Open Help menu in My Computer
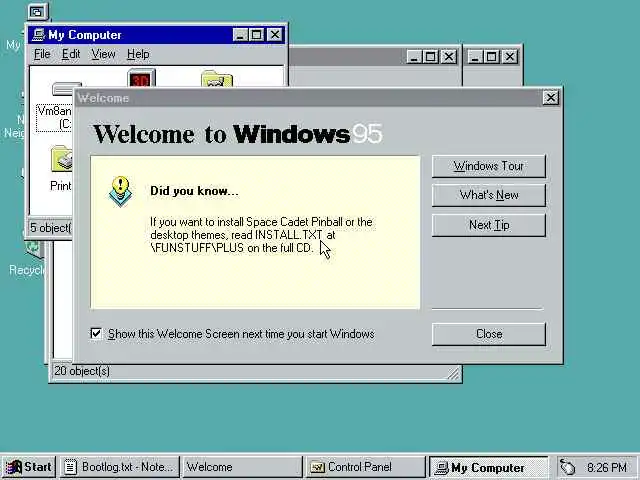640x480 pixels. (x=138, y=54)
